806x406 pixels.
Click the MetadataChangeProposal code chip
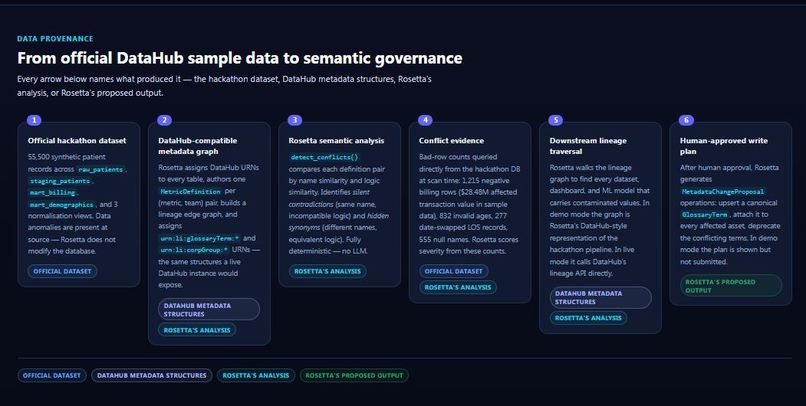[x=723, y=192]
